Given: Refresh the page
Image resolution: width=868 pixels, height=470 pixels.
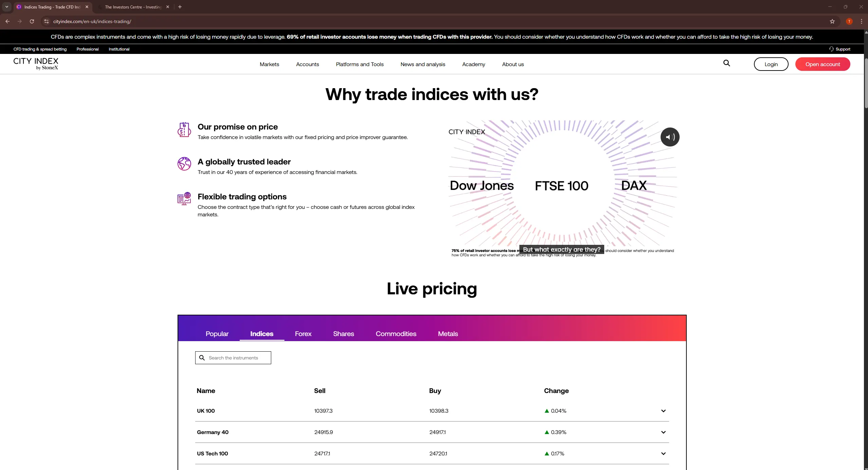Looking at the screenshot, I should 32,21.
